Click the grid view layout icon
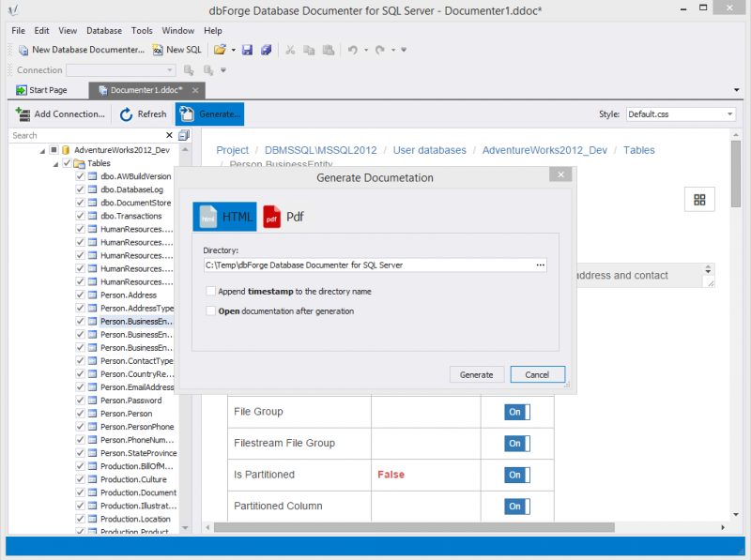This screenshot has height=560, width=751. tap(699, 200)
